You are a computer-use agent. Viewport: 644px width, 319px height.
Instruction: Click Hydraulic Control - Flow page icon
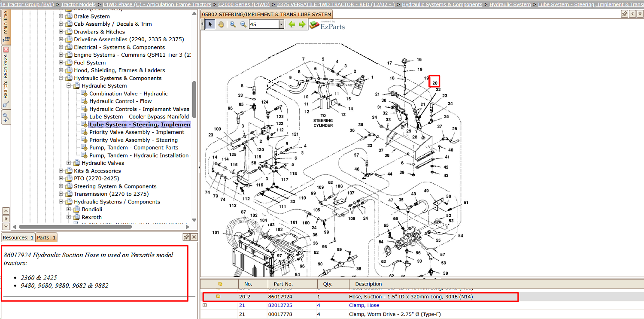tap(84, 101)
